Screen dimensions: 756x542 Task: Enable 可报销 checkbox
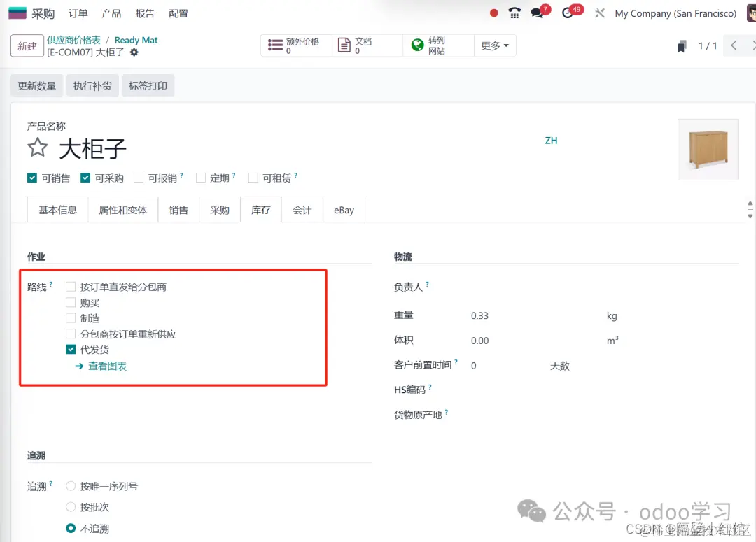(x=139, y=178)
